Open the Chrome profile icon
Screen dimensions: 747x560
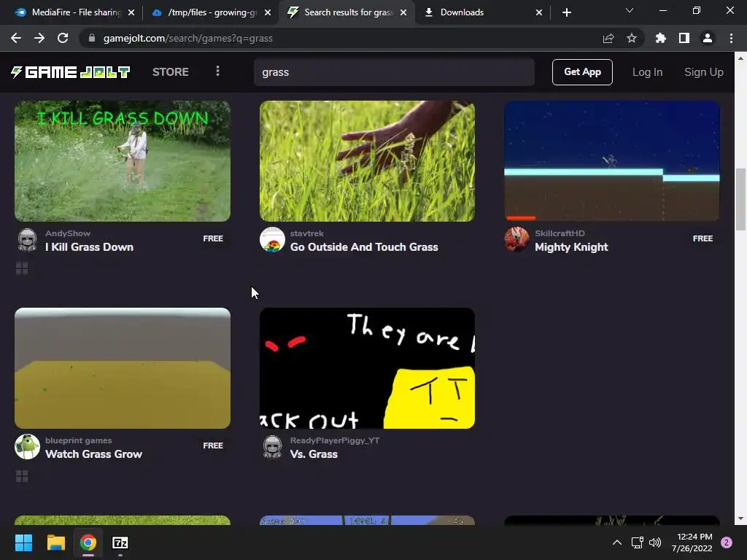coord(708,38)
